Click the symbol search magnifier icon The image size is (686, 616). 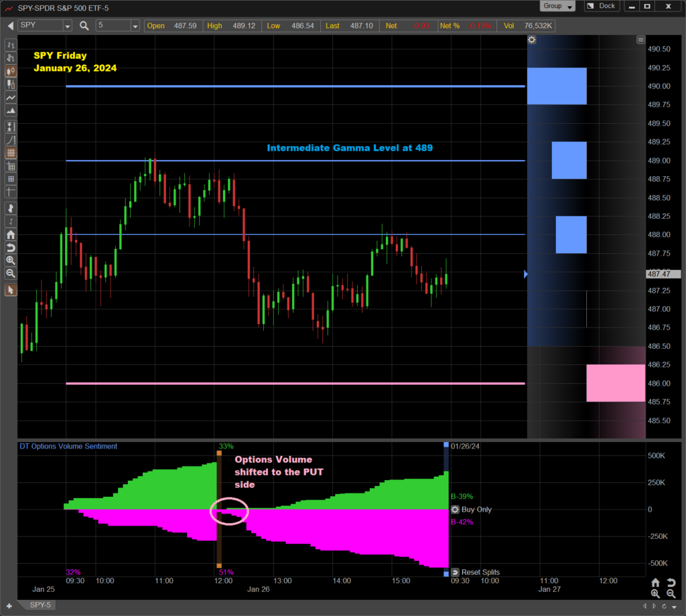(84, 25)
